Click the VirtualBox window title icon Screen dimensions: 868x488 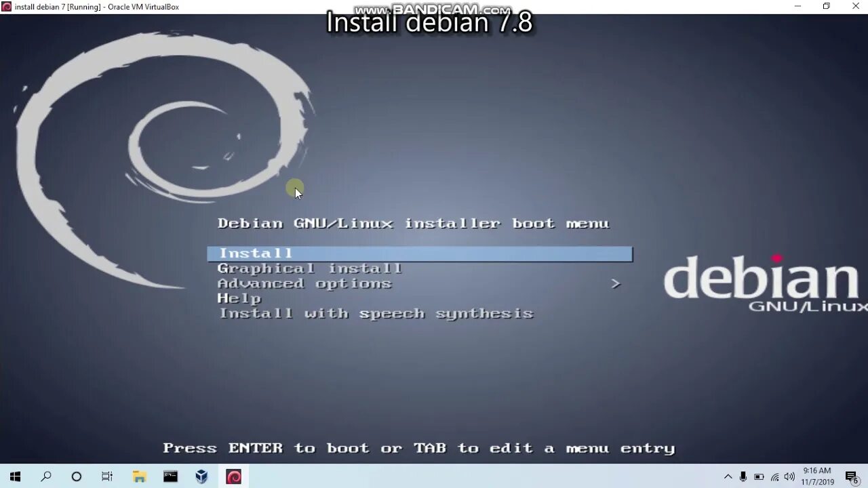(7, 7)
